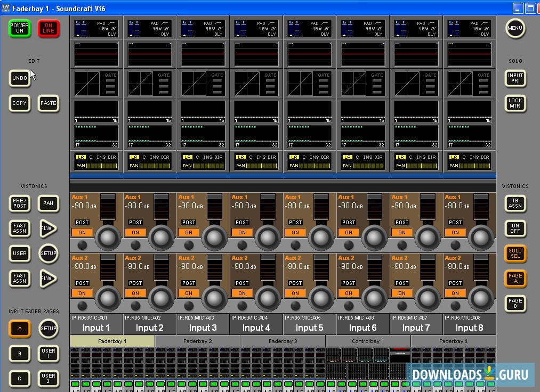The height and width of the screenshot is (392, 540).
Task: Switch to the Controlbay 1 tab
Action: (x=368, y=341)
